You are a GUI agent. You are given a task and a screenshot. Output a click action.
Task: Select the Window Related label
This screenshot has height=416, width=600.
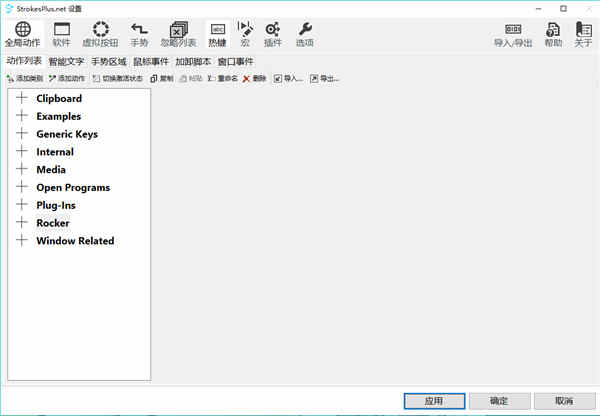tap(75, 241)
